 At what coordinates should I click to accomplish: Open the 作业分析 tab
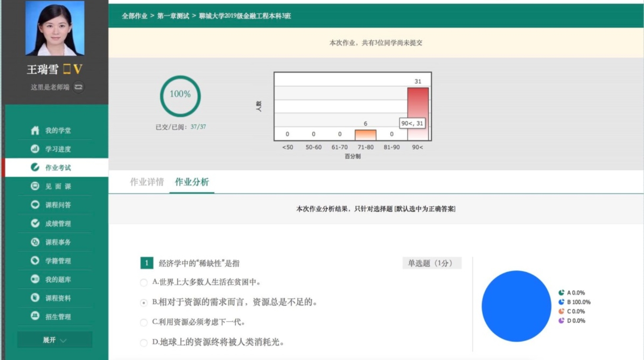click(x=192, y=182)
